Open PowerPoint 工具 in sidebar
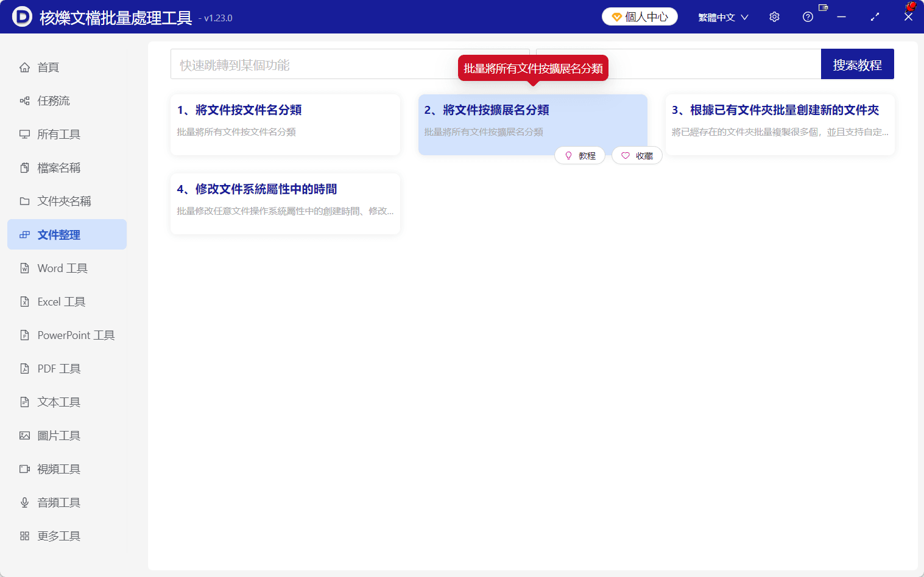 pos(67,335)
